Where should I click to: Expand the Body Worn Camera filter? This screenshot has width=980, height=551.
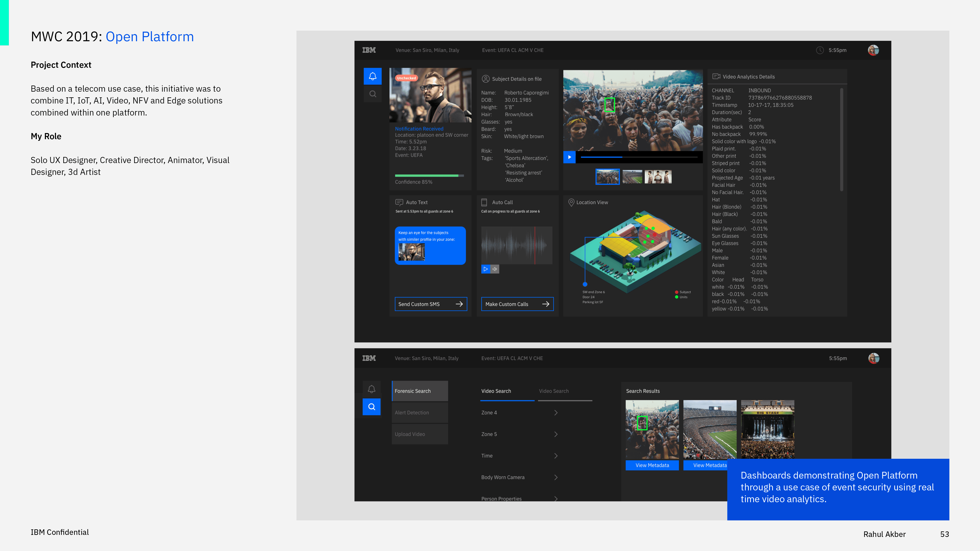click(x=556, y=477)
